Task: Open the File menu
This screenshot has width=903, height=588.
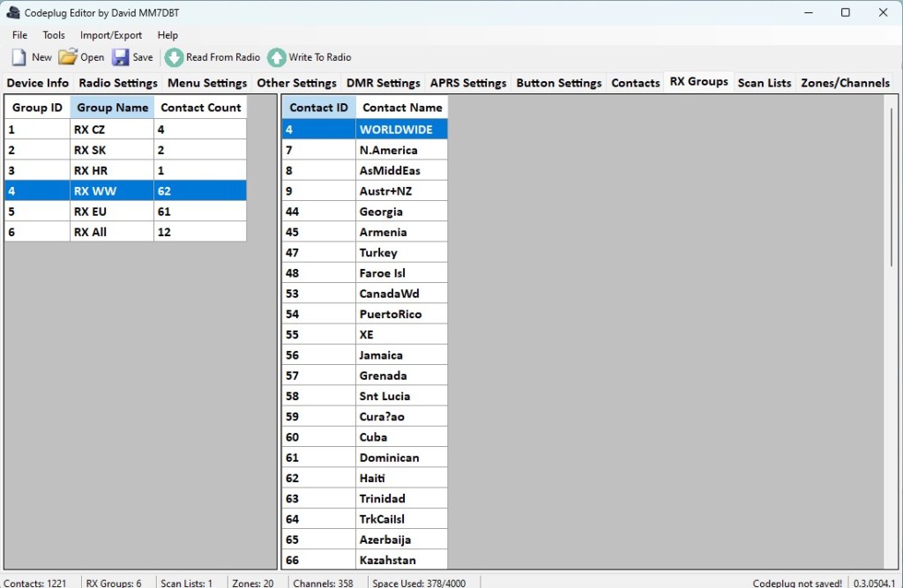Action: (19, 35)
